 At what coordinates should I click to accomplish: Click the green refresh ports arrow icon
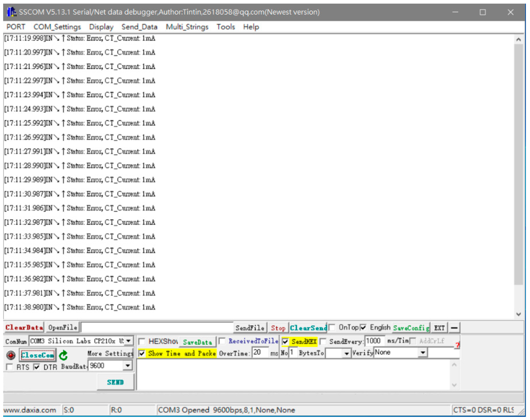tap(63, 355)
